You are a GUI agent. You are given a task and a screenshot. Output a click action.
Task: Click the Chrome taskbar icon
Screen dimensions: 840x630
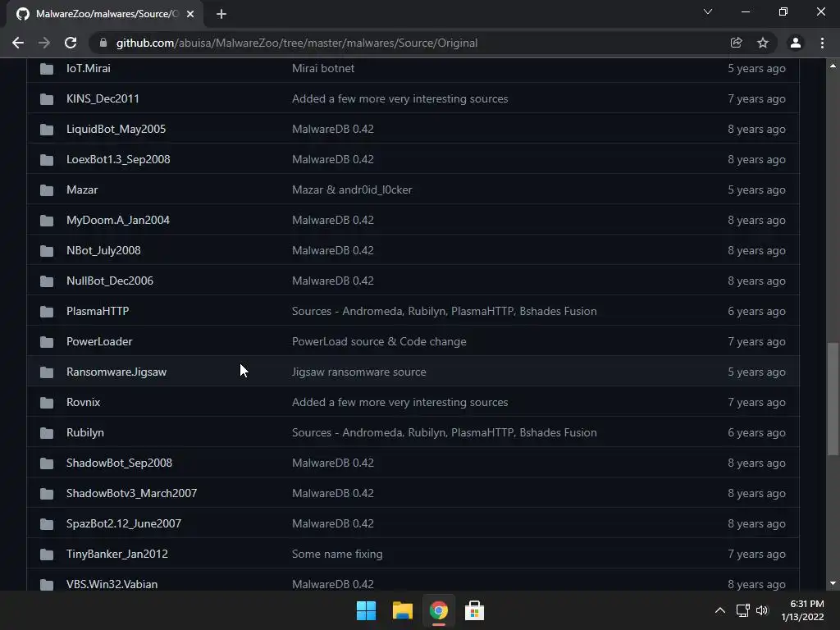(438, 610)
